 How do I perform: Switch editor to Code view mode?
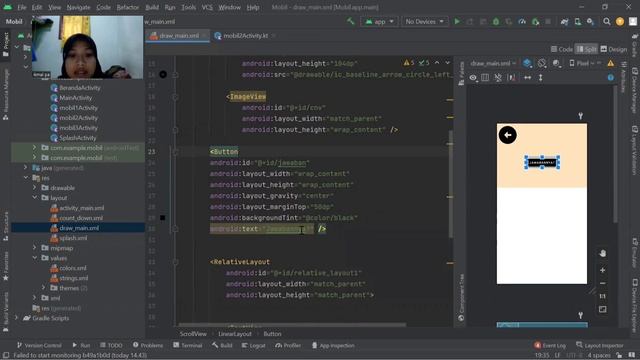pos(562,49)
